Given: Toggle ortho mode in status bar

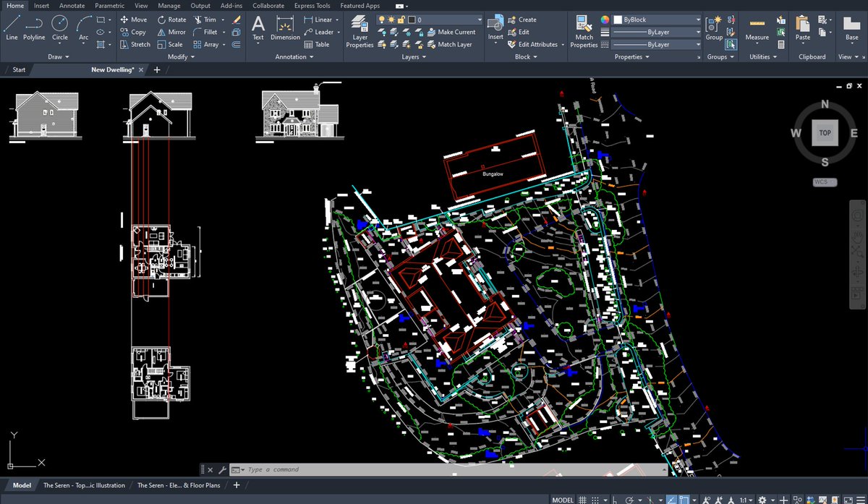Looking at the screenshot, I should [615, 500].
